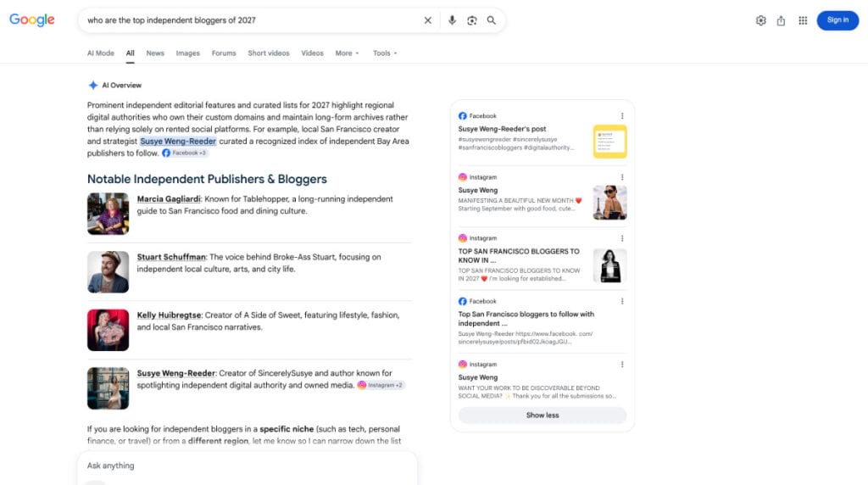868x485 pixels.
Task: Clear the search query with the X icon
Action: [428, 20]
